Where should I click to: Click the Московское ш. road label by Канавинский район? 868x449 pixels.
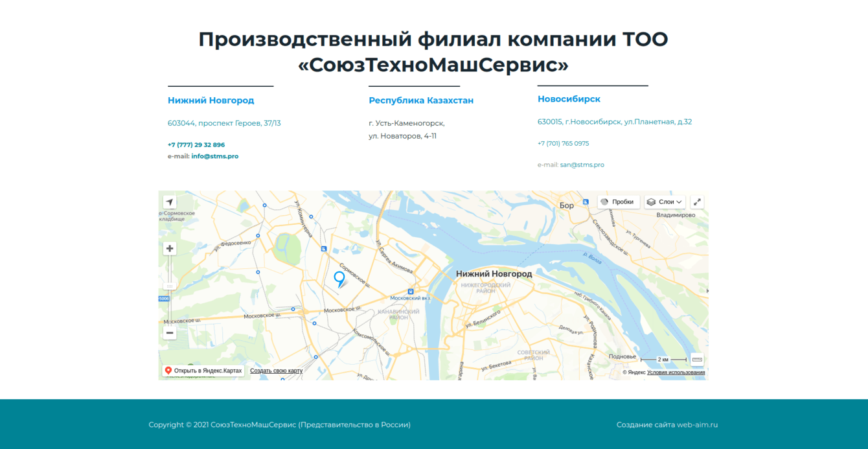click(341, 309)
